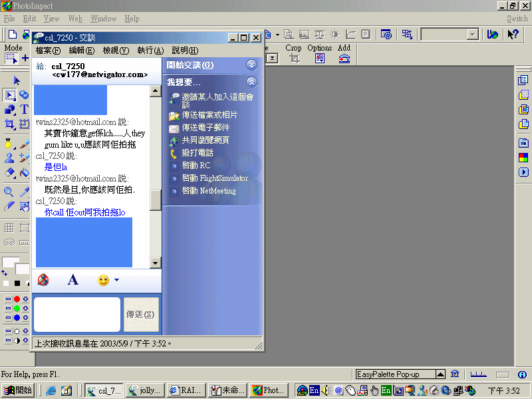The width and height of the screenshot is (532, 399).
Task: Open the Brightness sun icon on toolbar
Action: (335, 35)
